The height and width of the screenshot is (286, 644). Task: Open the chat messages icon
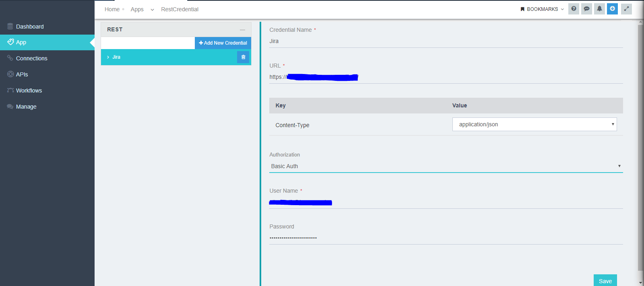(586, 9)
